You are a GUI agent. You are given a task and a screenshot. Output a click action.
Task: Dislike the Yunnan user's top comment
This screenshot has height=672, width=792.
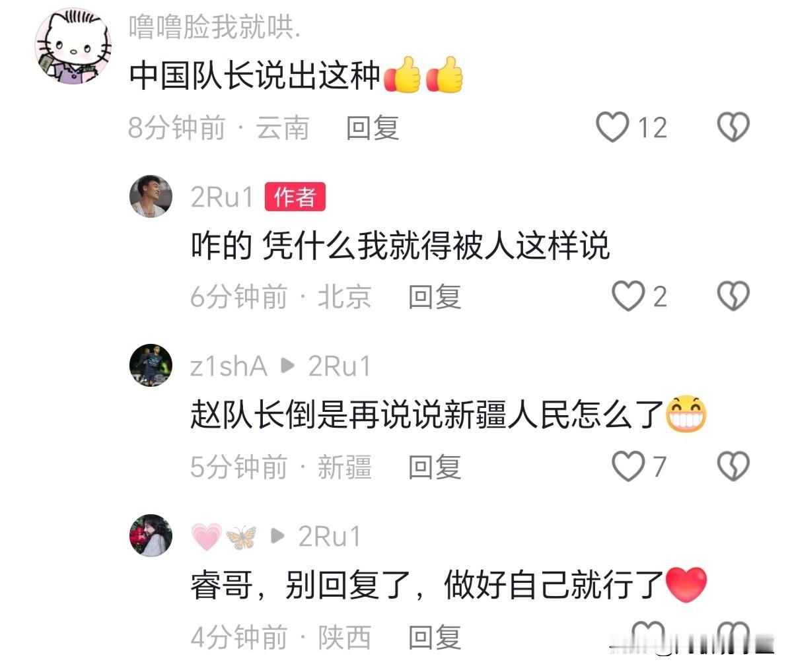tap(733, 127)
